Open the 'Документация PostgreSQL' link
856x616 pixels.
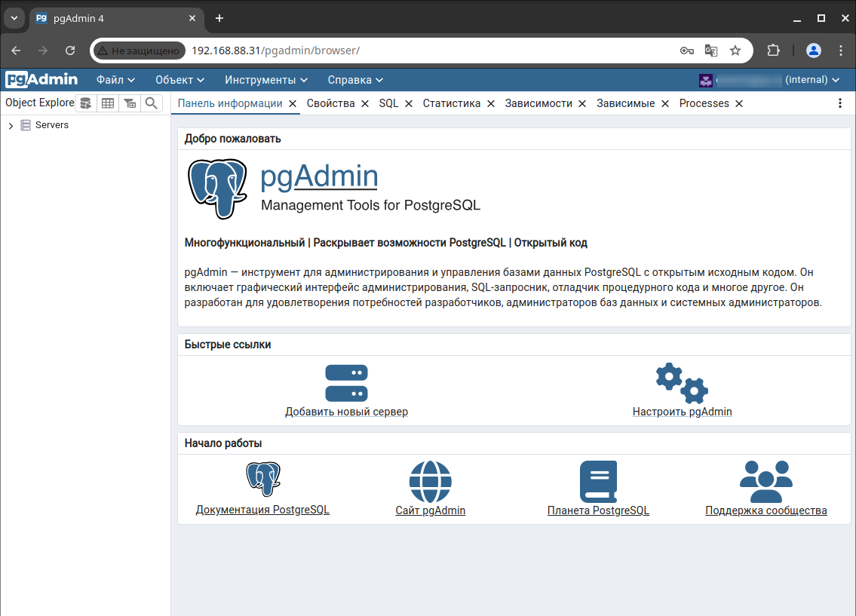click(x=262, y=510)
